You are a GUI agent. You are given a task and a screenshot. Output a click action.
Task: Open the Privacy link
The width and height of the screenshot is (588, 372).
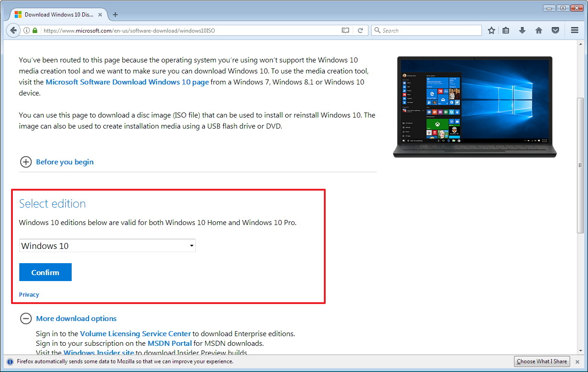[29, 294]
